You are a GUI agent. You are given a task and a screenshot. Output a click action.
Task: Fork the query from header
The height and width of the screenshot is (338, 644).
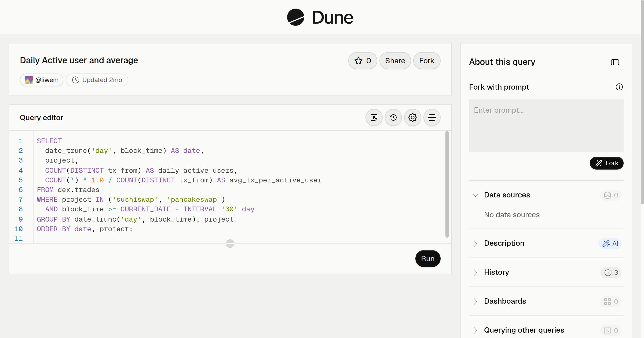click(x=427, y=61)
